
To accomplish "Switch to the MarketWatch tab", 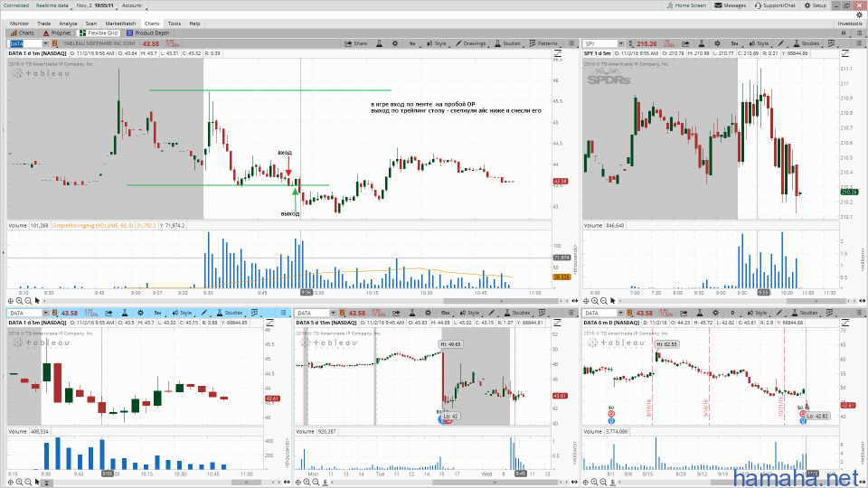I will 120,23.
